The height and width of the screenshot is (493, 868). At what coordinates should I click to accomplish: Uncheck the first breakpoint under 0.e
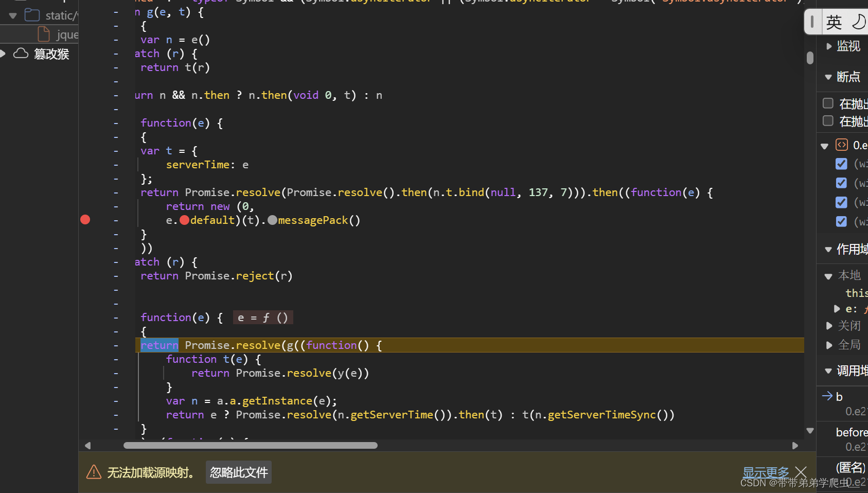842,164
